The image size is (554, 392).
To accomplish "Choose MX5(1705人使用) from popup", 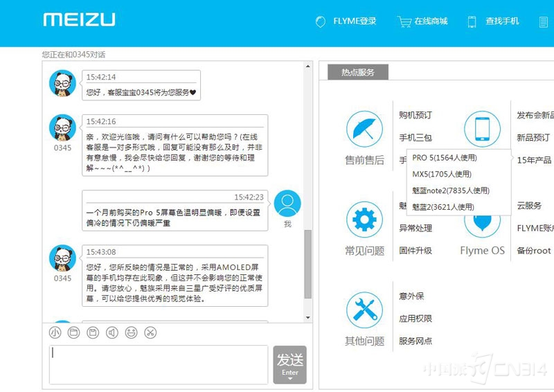I will pos(442,174).
